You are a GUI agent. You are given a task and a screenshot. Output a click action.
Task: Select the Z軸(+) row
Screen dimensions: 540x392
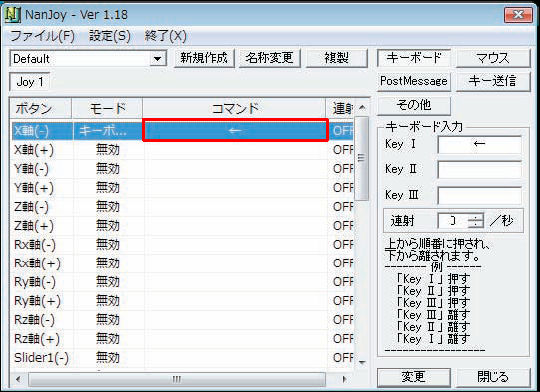[x=183, y=226]
